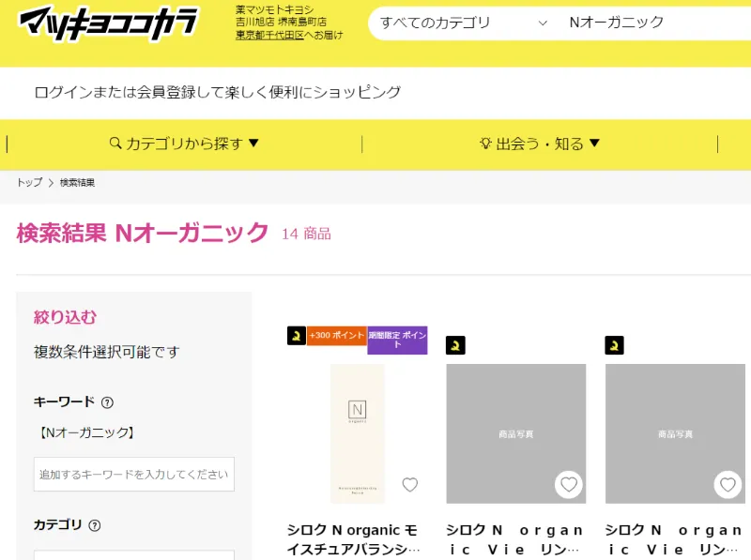Click the additional keyword input field

pos(134,475)
